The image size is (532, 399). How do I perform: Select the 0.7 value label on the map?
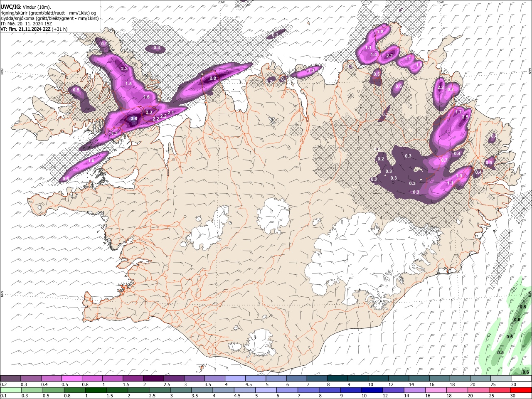click(x=444, y=160)
